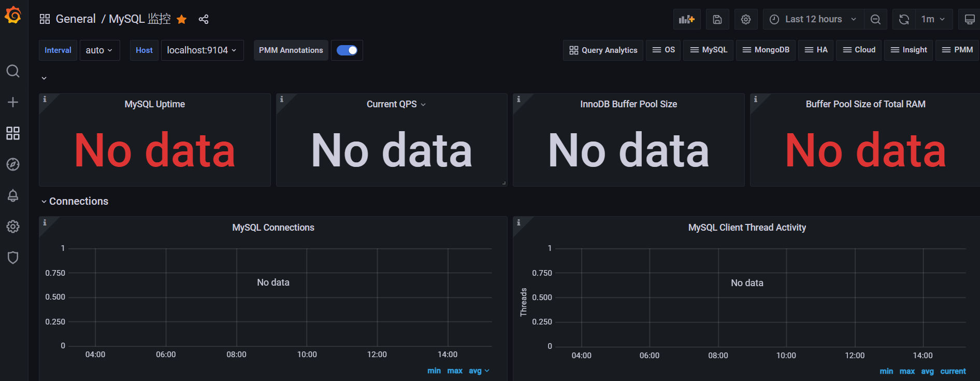The width and height of the screenshot is (980, 381).
Task: Sort MySQL Connections legend by avg
Action: (x=475, y=371)
